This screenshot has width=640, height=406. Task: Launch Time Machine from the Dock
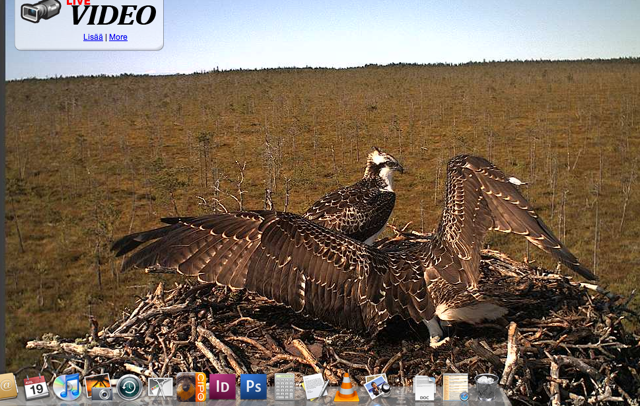click(129, 387)
